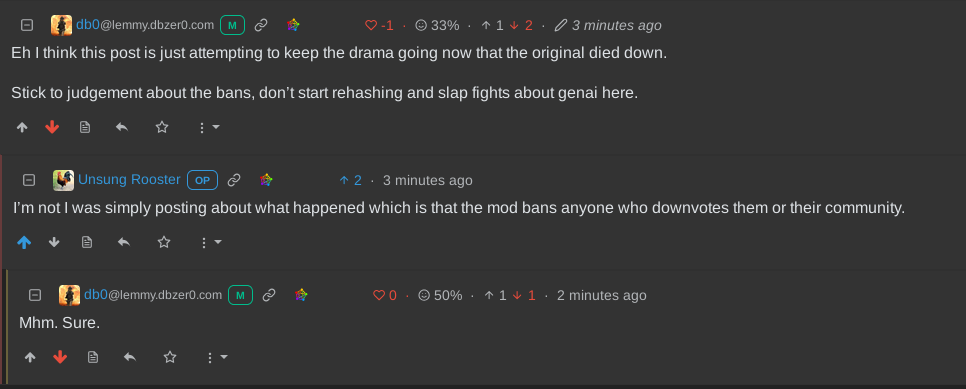
Task: Open more options for Unsung Rooster's comment
Action: pos(210,242)
